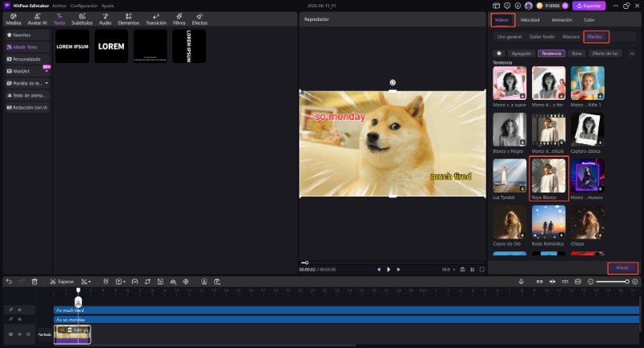Delete selected clip with trash icon
Screen dimensions: 644x348
click(x=35, y=281)
